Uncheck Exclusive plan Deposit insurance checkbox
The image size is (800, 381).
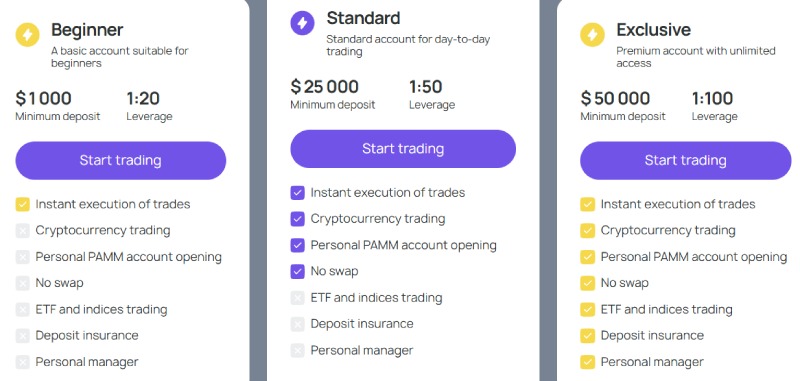(587, 336)
